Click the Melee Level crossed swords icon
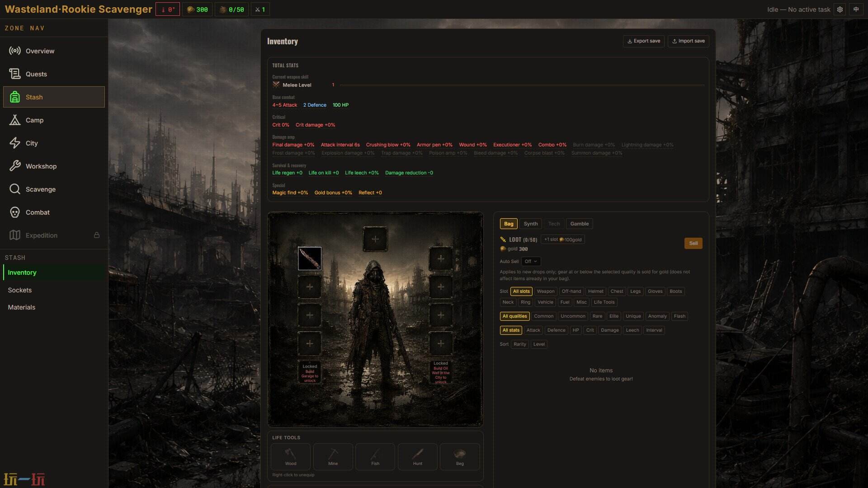868x488 pixels. [276, 85]
